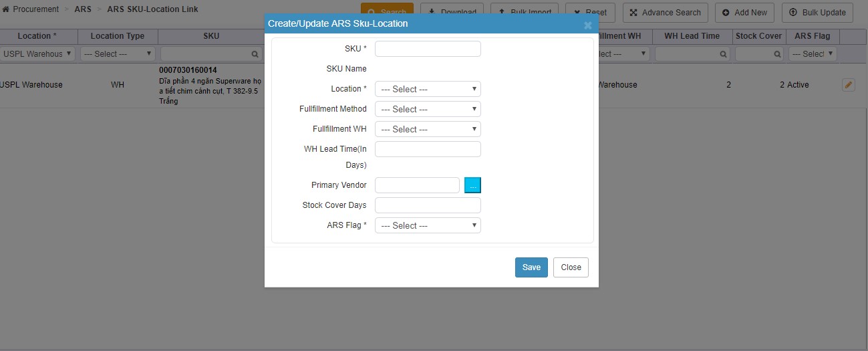Click the plus icon on Add New

(726, 13)
